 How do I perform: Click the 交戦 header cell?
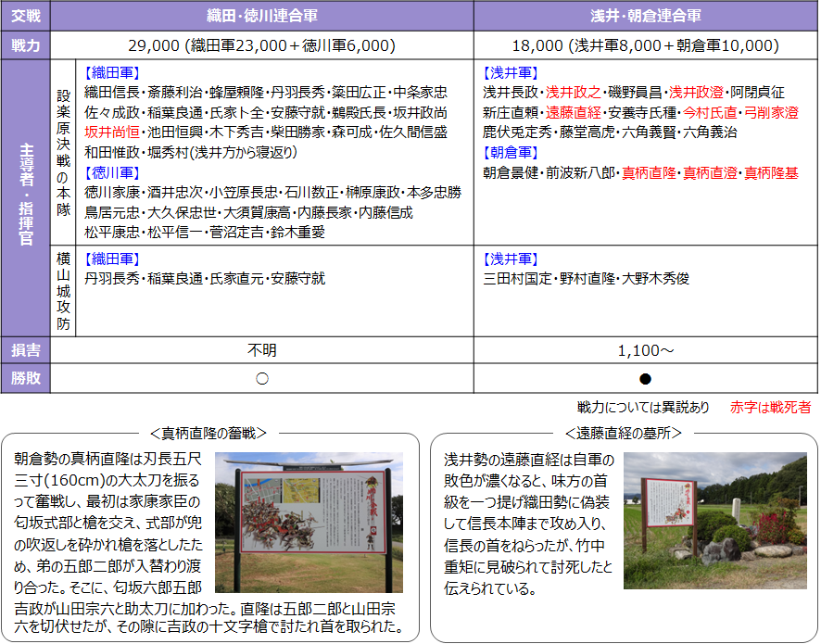coord(25,16)
